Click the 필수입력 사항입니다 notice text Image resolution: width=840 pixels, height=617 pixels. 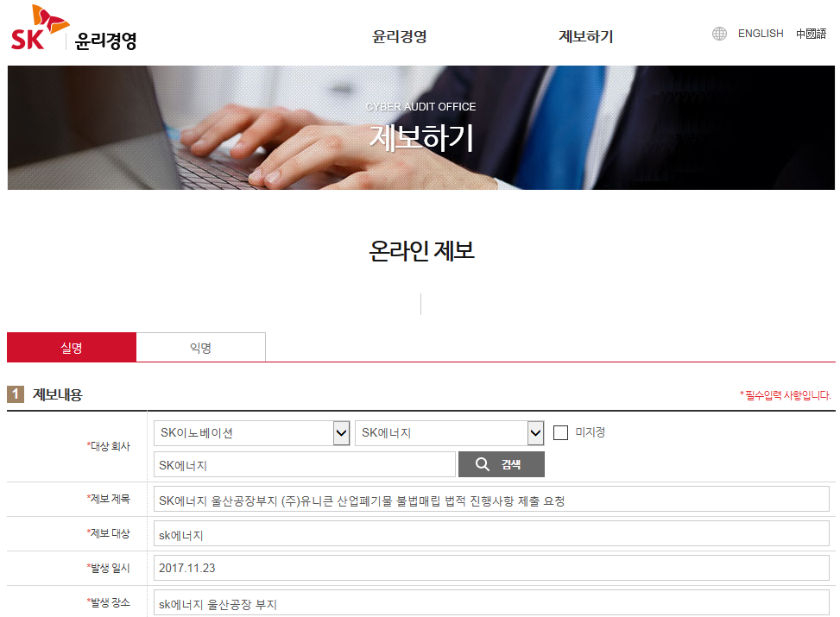tap(786, 395)
